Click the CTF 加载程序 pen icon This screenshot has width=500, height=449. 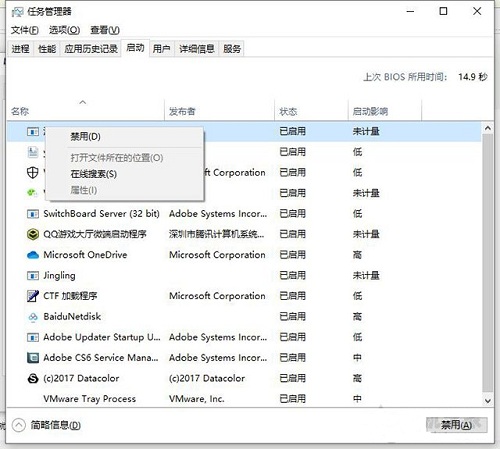[33, 296]
